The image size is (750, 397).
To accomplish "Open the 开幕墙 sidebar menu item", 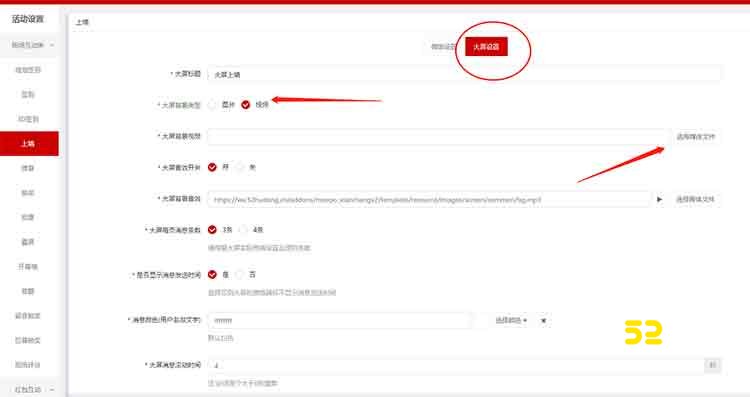I will point(29,266).
